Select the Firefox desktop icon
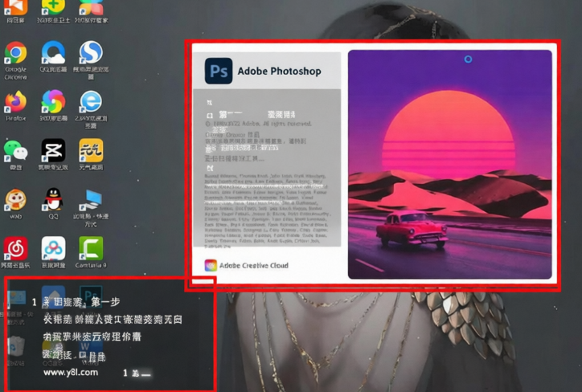Viewport: 582px width, 392px height. [15, 102]
